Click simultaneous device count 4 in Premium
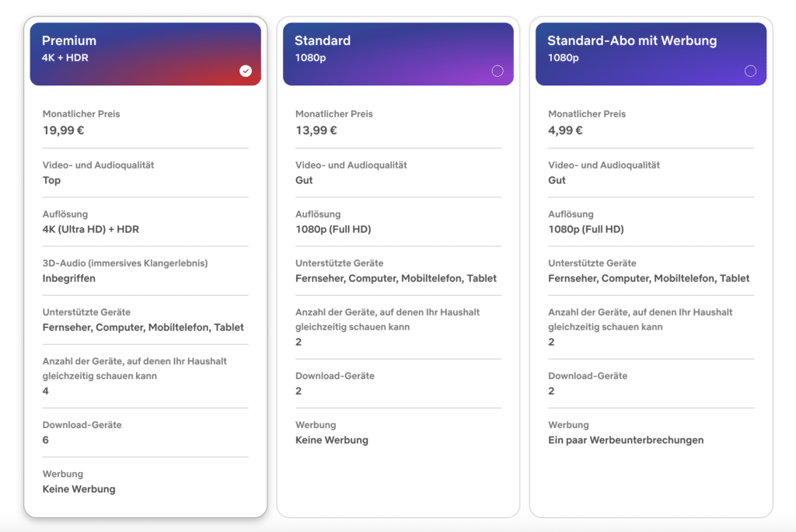This screenshot has height=532, width=796. click(46, 391)
